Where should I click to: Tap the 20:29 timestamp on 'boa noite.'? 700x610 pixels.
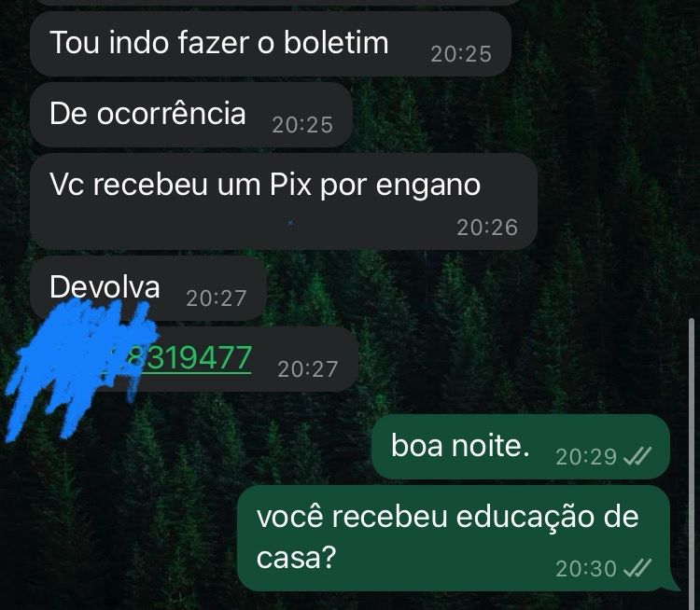point(586,456)
